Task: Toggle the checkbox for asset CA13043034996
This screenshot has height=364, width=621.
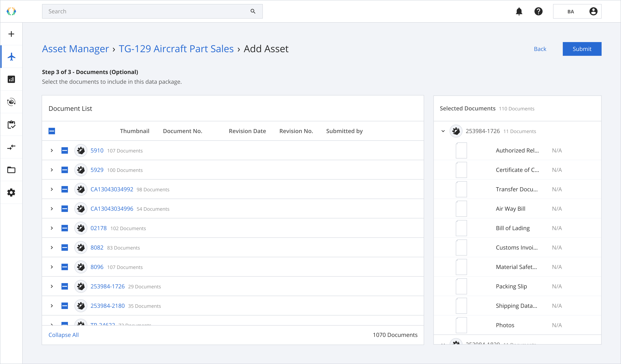Action: (x=64, y=209)
